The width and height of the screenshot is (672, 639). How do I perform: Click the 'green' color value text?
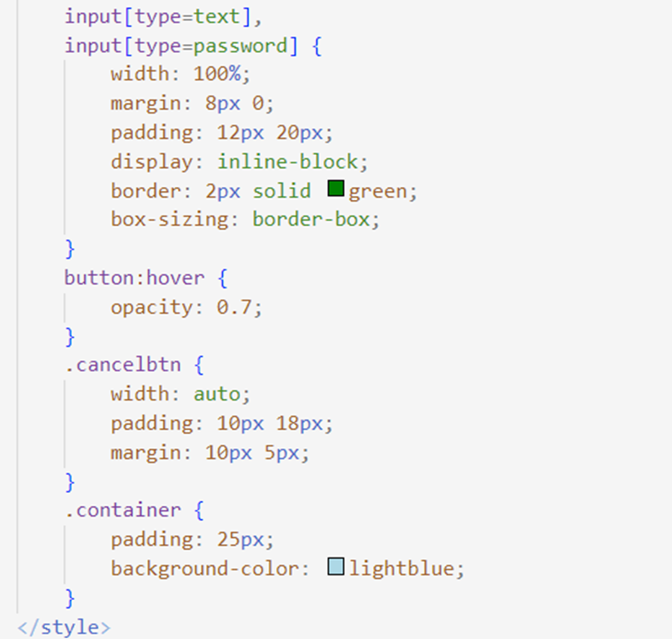[x=377, y=192]
